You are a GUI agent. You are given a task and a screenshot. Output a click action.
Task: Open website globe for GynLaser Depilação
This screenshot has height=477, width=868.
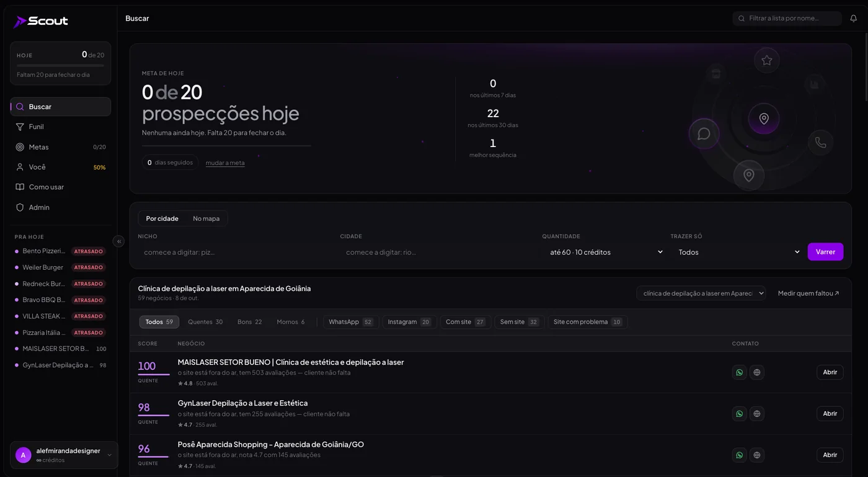[x=756, y=414]
